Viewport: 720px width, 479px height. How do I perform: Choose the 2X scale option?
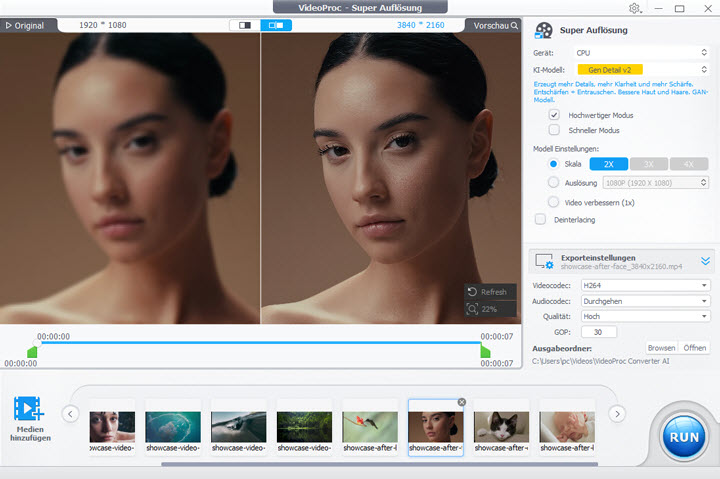click(609, 164)
